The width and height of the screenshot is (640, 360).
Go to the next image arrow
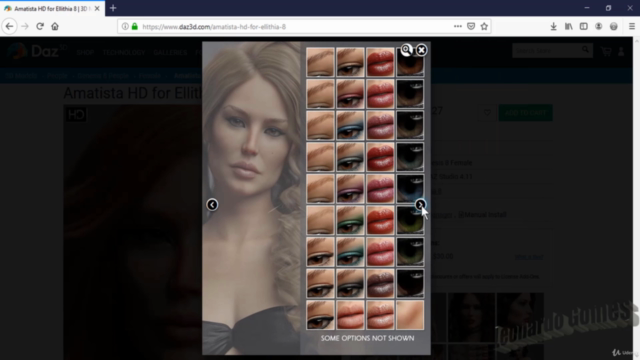(420, 204)
